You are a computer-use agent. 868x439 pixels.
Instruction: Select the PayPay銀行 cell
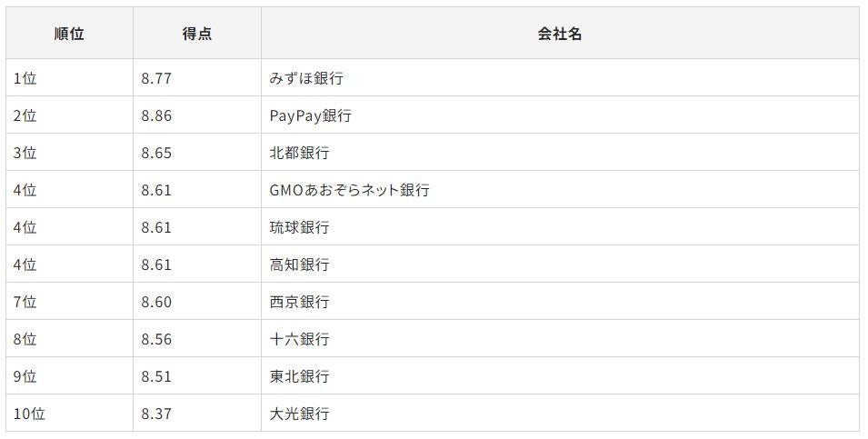(311, 115)
